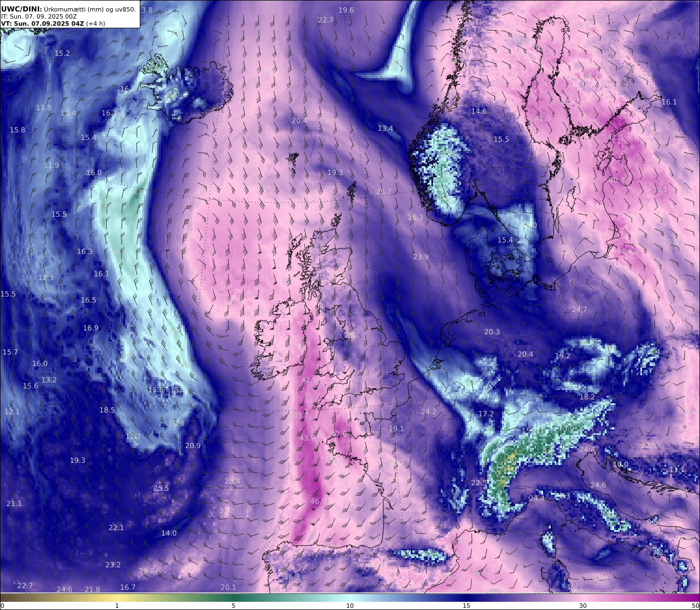Click the 22.1 value label
Screen dimensions: 700x610
[x=116, y=528]
